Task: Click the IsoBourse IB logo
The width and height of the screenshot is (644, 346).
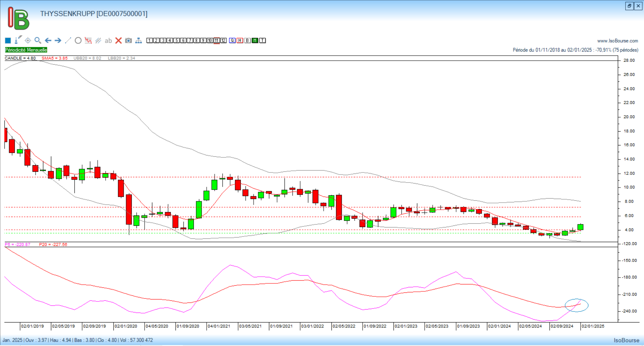Action: coord(18,18)
